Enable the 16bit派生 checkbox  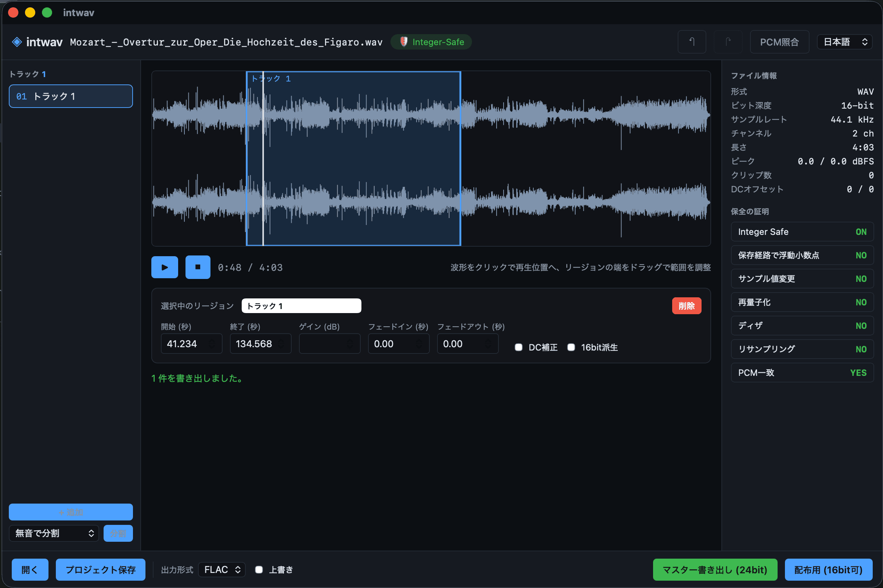(x=571, y=347)
